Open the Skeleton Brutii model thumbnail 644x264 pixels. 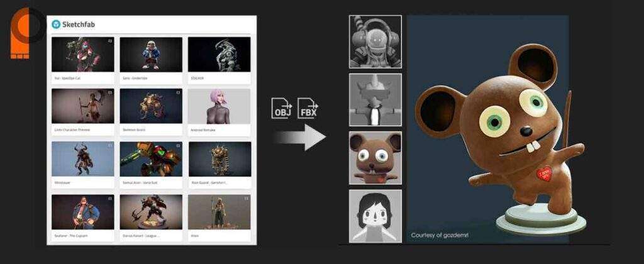pos(151,106)
